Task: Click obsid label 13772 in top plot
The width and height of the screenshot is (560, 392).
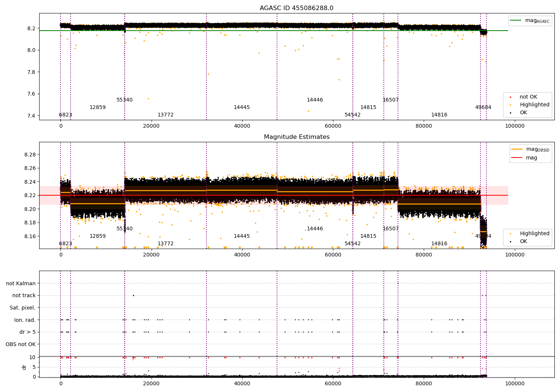Action: point(165,115)
